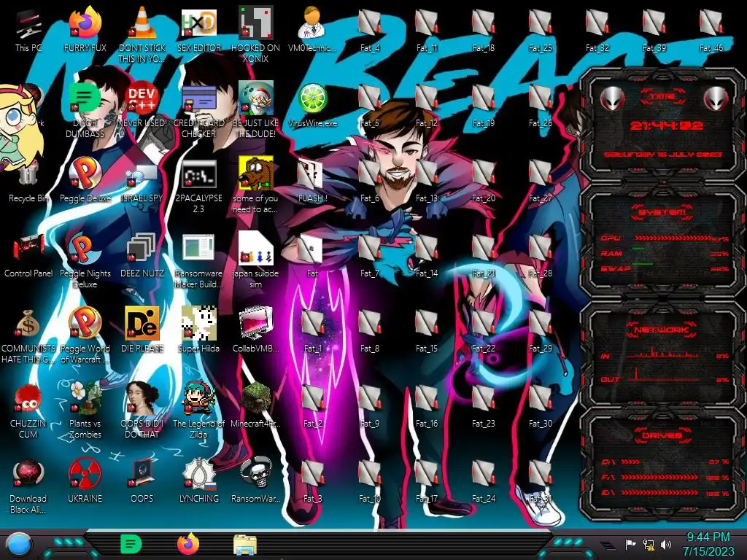
Task: Open the green chat app on the taskbar
Action: click(x=131, y=544)
